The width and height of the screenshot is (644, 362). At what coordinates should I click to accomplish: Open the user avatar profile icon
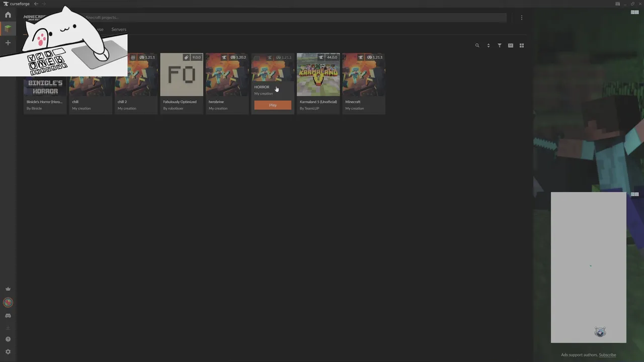[8, 302]
